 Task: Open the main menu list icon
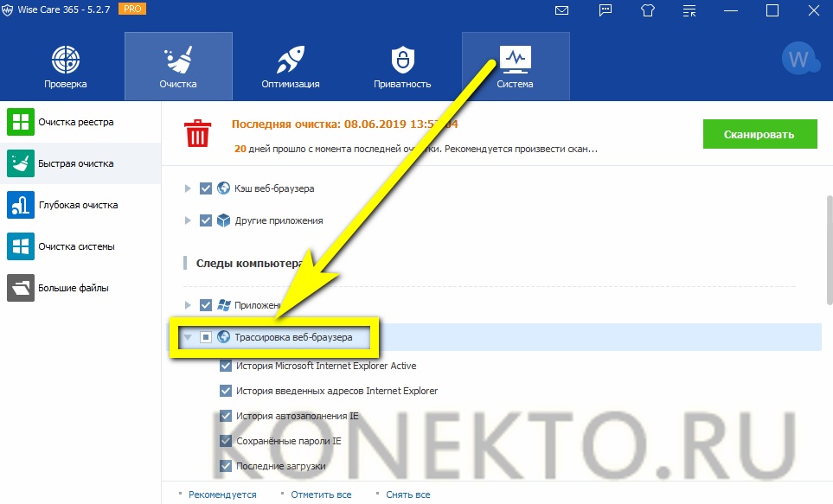[689, 10]
